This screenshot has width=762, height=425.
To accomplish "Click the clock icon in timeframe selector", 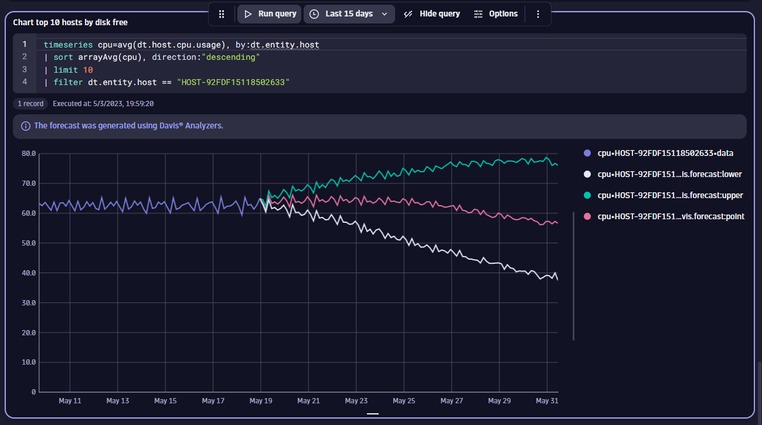I will tap(314, 14).
